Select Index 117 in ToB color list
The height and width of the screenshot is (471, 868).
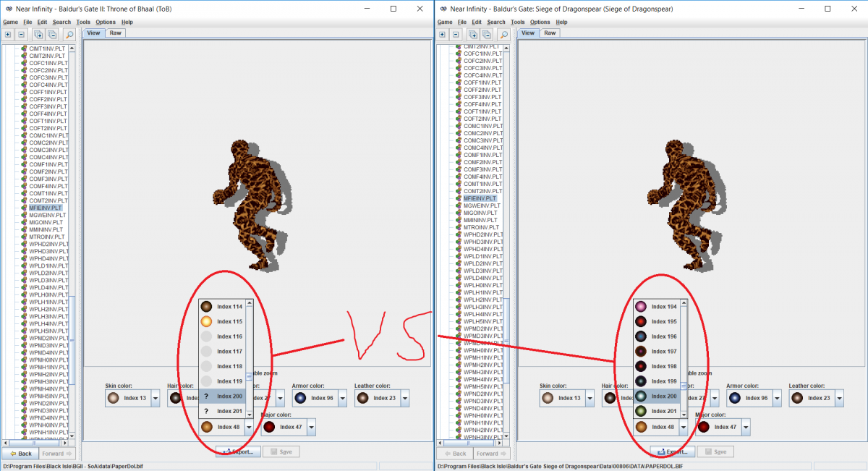[222, 352]
